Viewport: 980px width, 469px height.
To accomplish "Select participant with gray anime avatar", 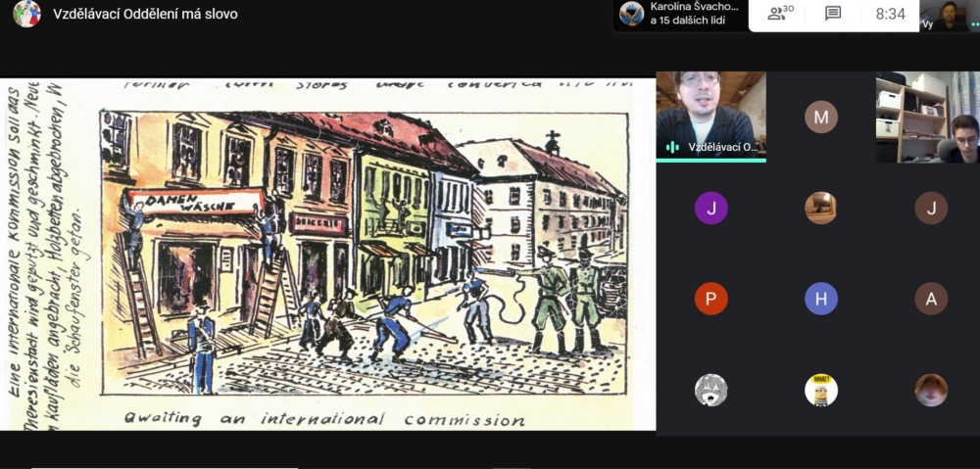I will tap(710, 390).
